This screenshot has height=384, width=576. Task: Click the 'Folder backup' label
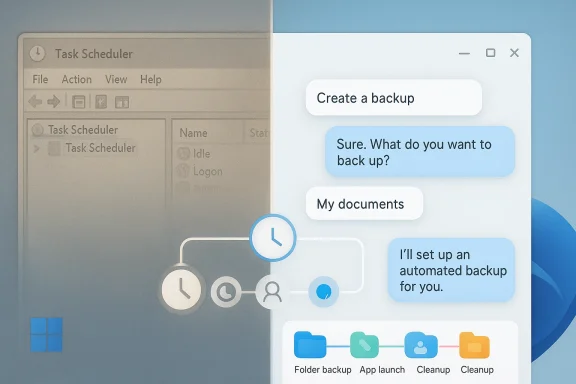[x=323, y=370]
